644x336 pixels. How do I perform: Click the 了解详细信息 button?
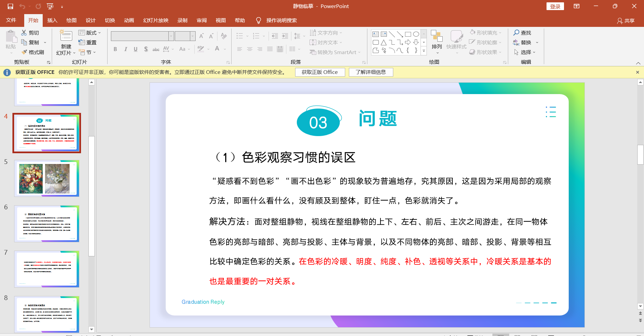coord(371,72)
